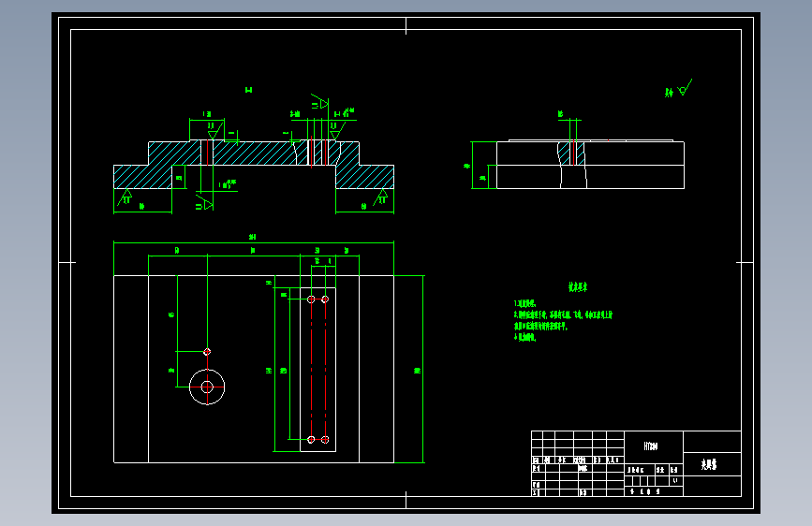Select the left hatched foot of the section view
The image size is (812, 526).
point(143,177)
